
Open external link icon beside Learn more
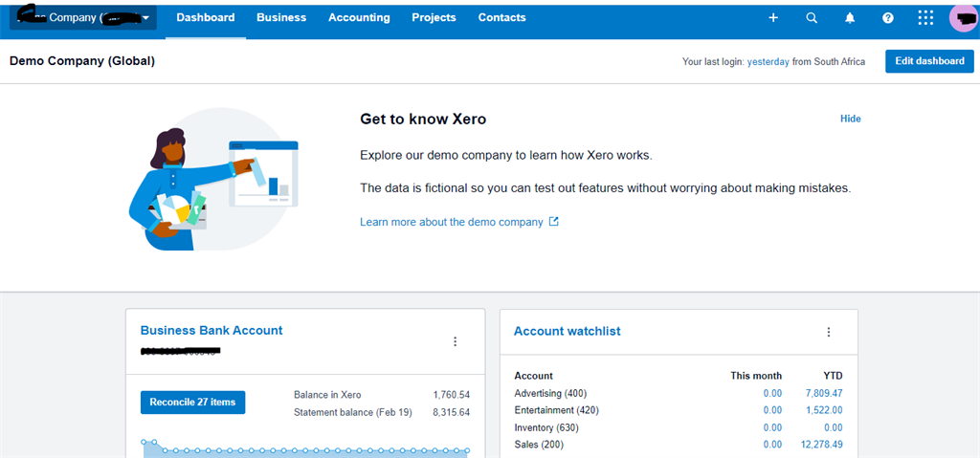point(553,221)
